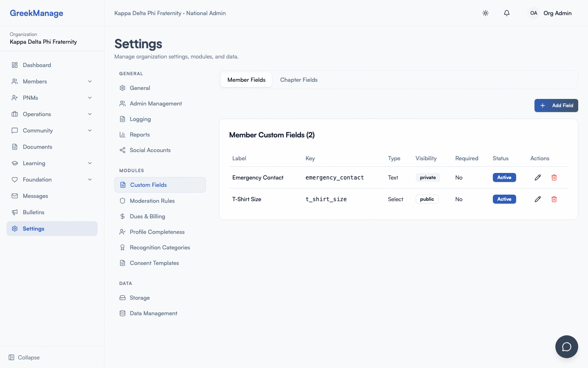
Task: Open Dues & Billing dollar icon
Action: 122,216
